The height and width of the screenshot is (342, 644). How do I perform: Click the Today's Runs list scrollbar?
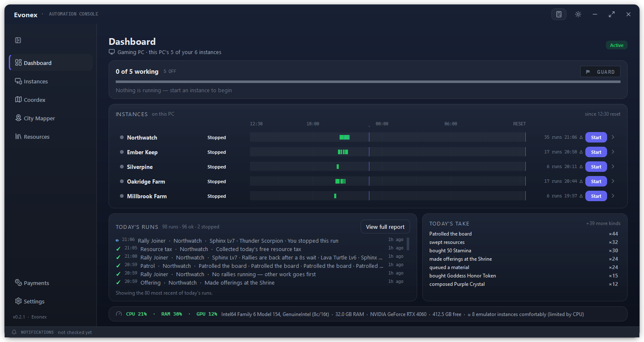click(408, 244)
